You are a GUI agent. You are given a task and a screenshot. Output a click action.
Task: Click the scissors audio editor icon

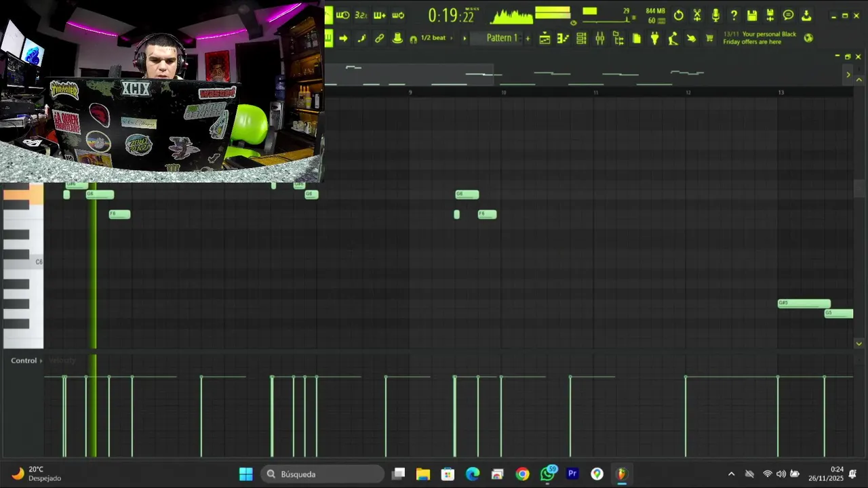click(x=696, y=15)
